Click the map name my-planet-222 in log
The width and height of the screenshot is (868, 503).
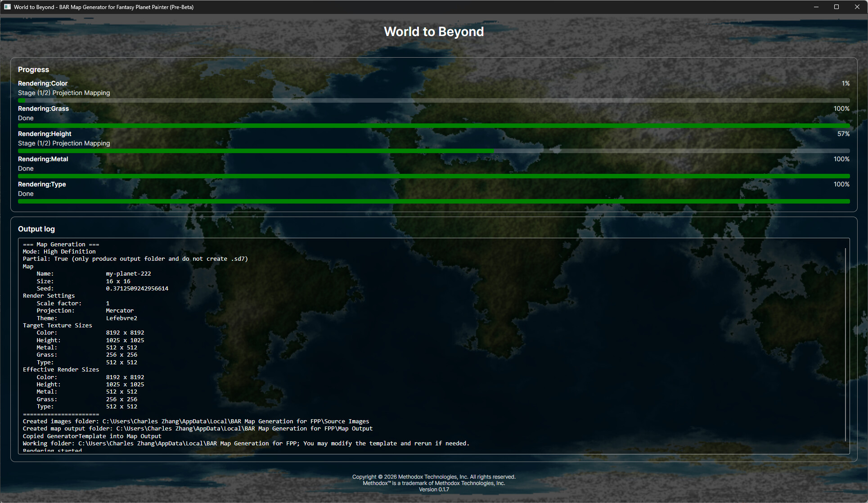coord(128,273)
